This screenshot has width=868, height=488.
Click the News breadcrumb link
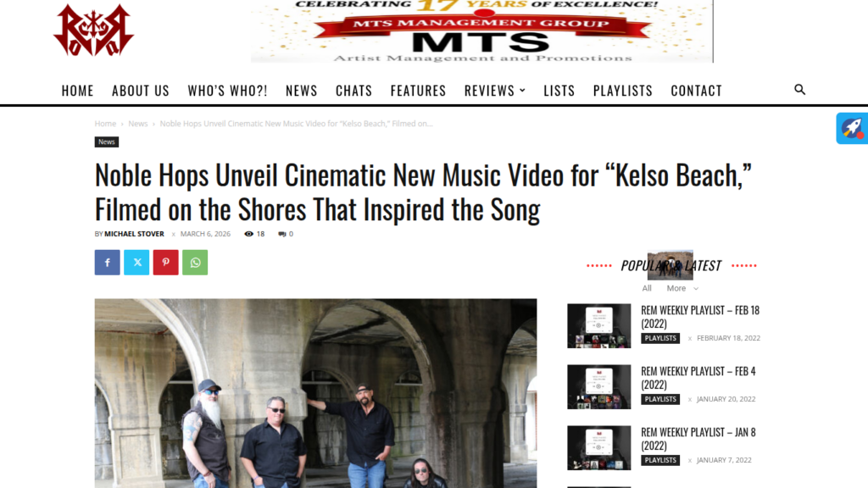pyautogui.click(x=138, y=124)
